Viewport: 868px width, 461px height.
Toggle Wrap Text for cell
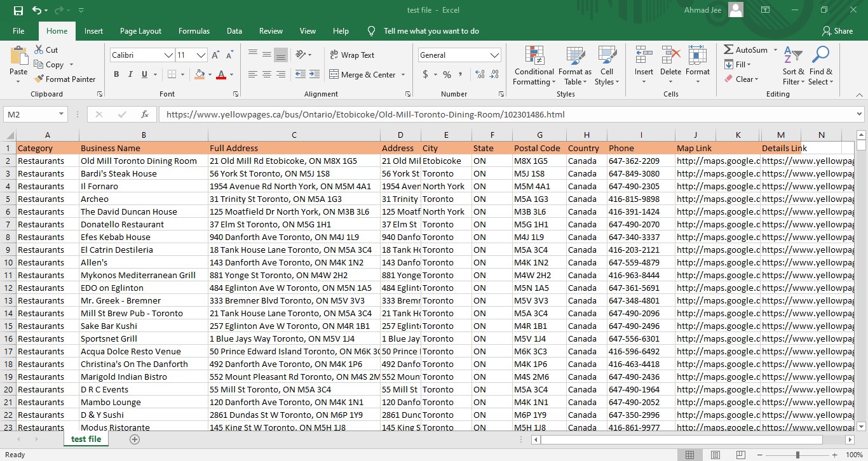point(352,55)
